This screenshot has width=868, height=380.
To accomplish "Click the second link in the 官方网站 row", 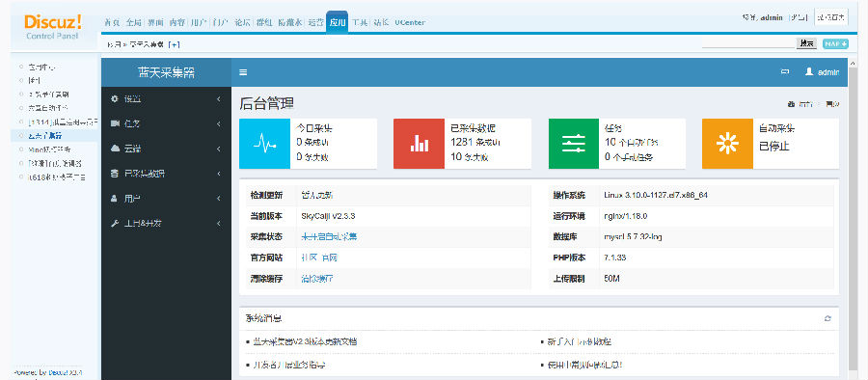I will click(x=330, y=258).
